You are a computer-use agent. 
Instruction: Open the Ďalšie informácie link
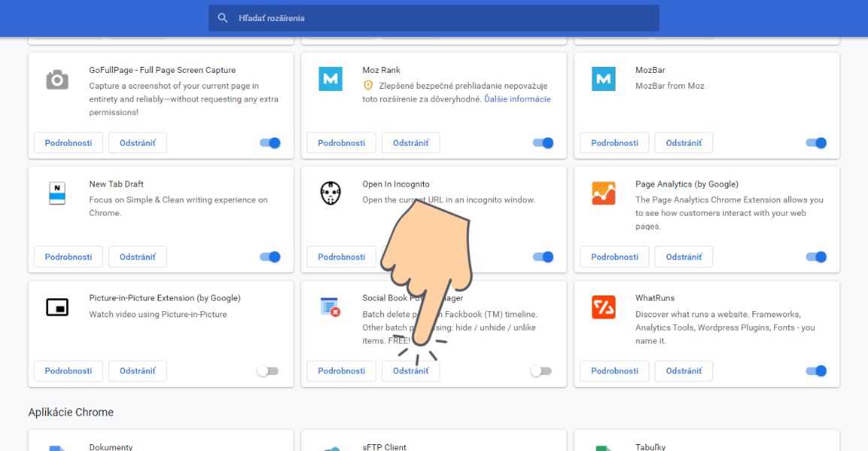coord(517,99)
